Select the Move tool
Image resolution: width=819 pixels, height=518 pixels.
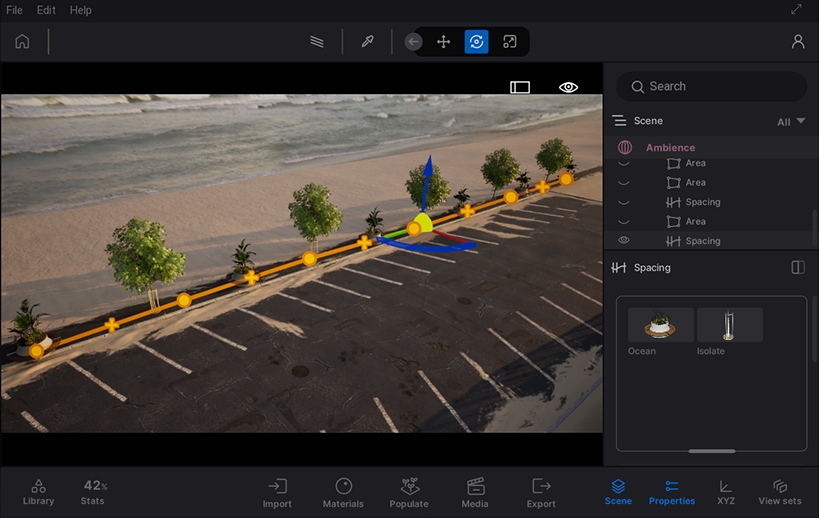tap(443, 42)
